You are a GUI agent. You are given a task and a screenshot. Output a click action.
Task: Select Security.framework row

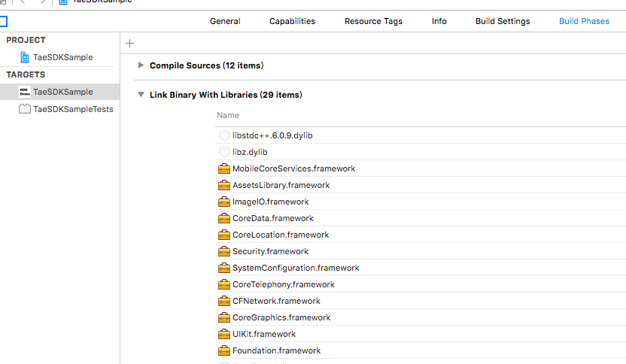(x=421, y=251)
